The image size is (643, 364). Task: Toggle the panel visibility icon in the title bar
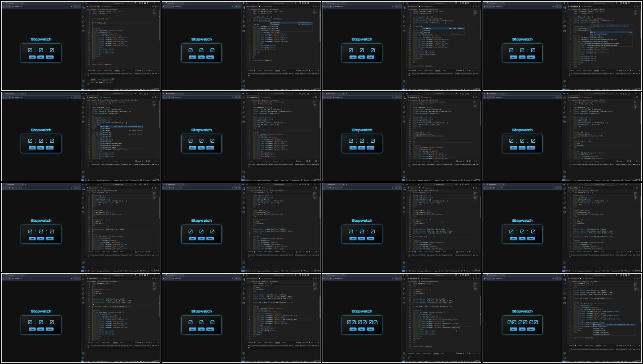click(x=145, y=3)
